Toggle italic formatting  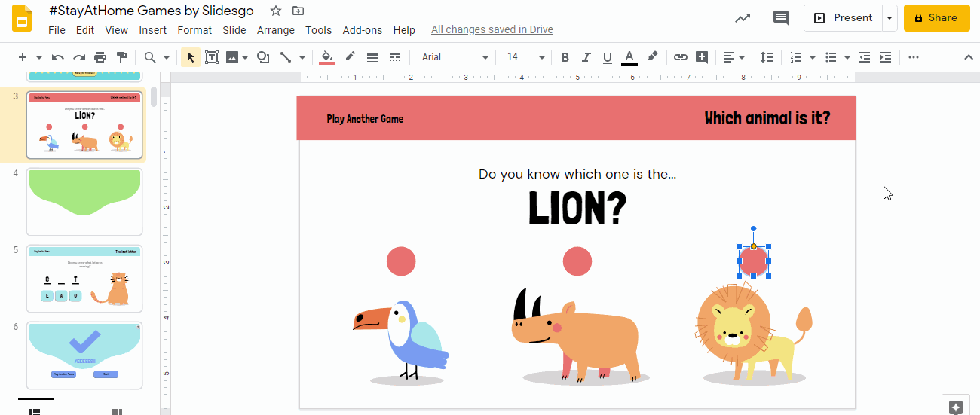click(586, 57)
